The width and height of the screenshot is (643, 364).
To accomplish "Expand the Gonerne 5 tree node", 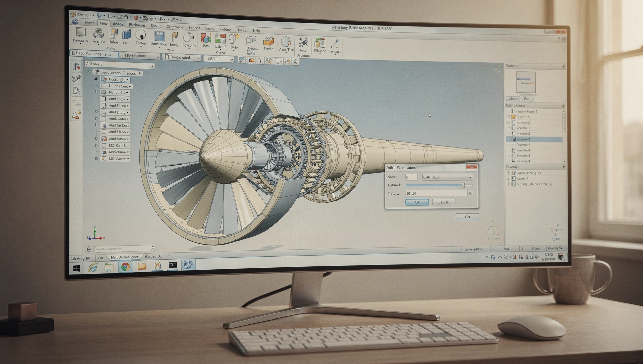I will (508, 117).
